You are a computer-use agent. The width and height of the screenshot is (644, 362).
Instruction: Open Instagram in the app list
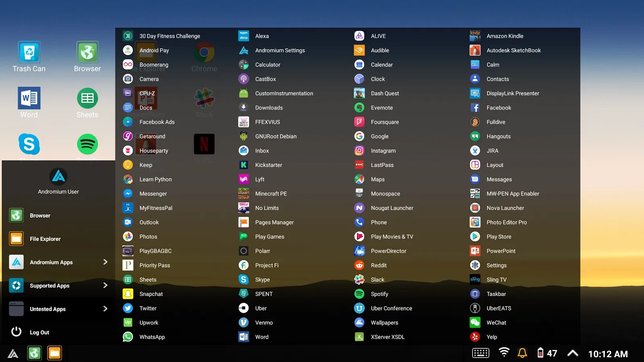(375, 150)
